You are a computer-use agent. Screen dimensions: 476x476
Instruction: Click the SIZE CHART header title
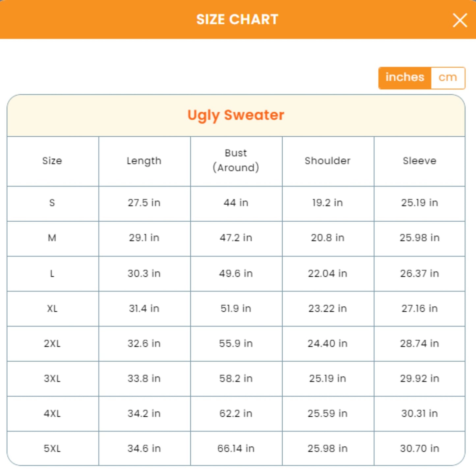click(237, 19)
